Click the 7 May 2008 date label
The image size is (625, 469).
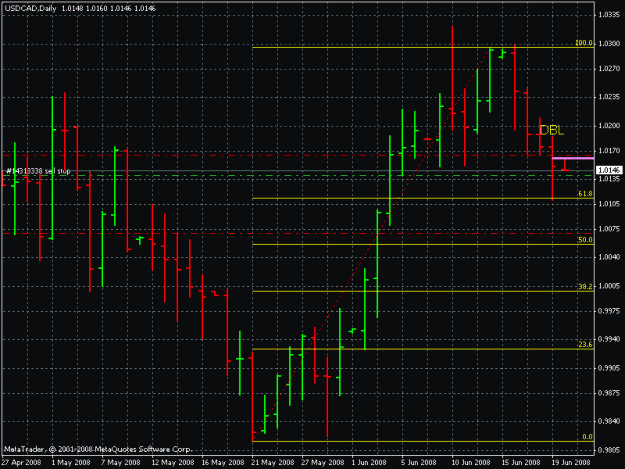coord(120,462)
